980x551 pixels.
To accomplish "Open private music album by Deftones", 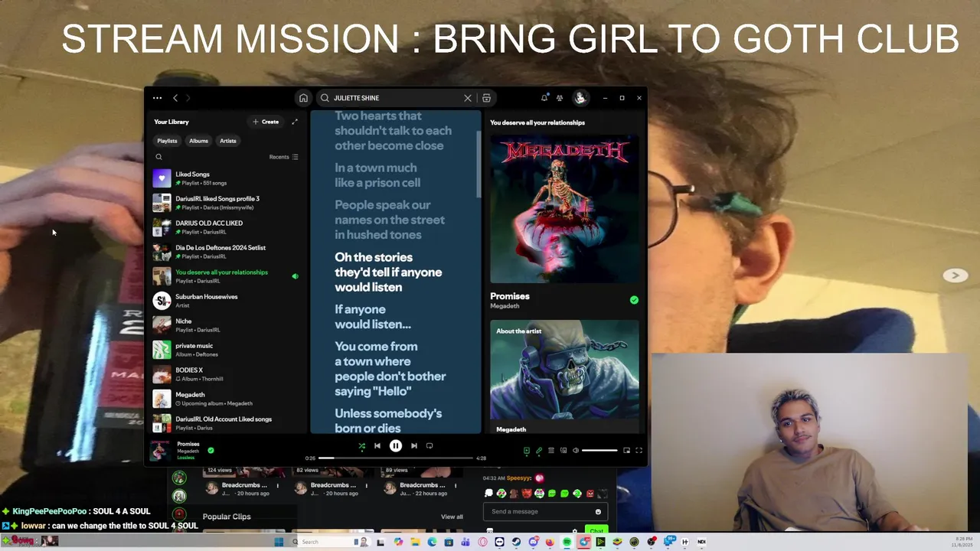I will (x=227, y=350).
